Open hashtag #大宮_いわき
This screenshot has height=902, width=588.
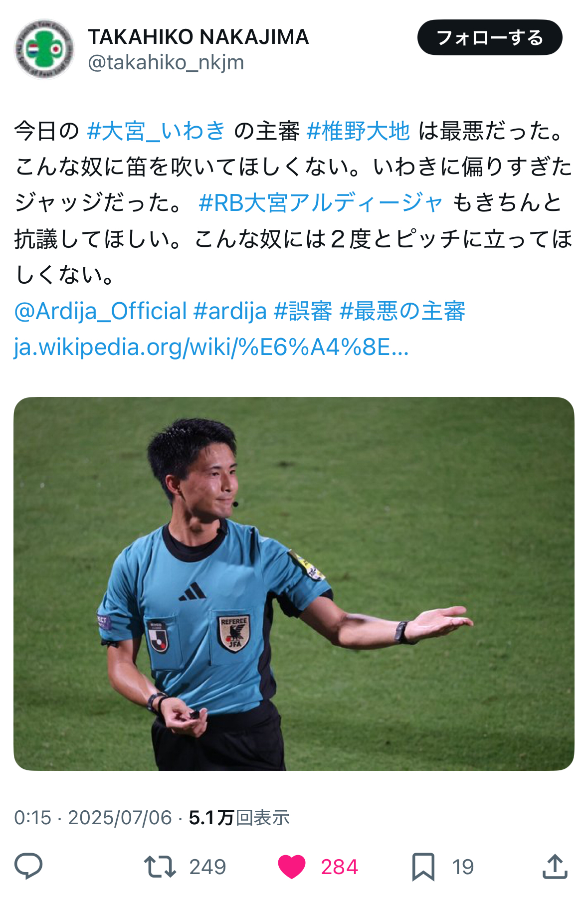click(x=156, y=131)
